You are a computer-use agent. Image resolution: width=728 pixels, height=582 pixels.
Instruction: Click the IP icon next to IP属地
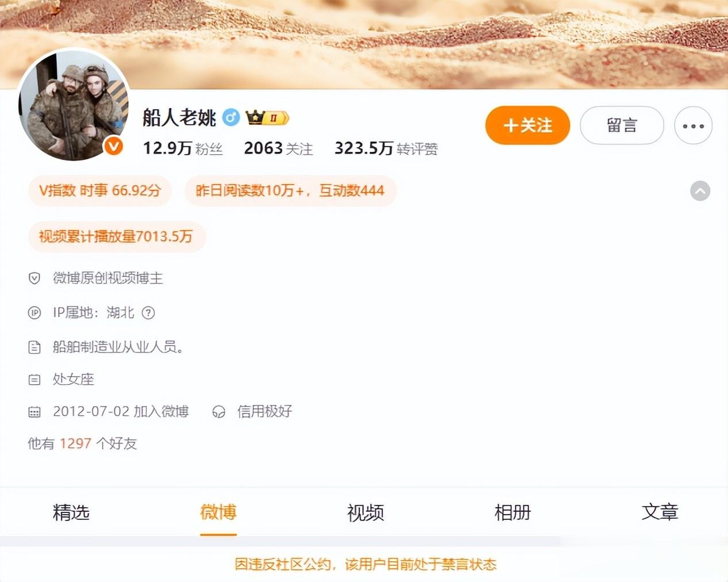tap(35, 313)
